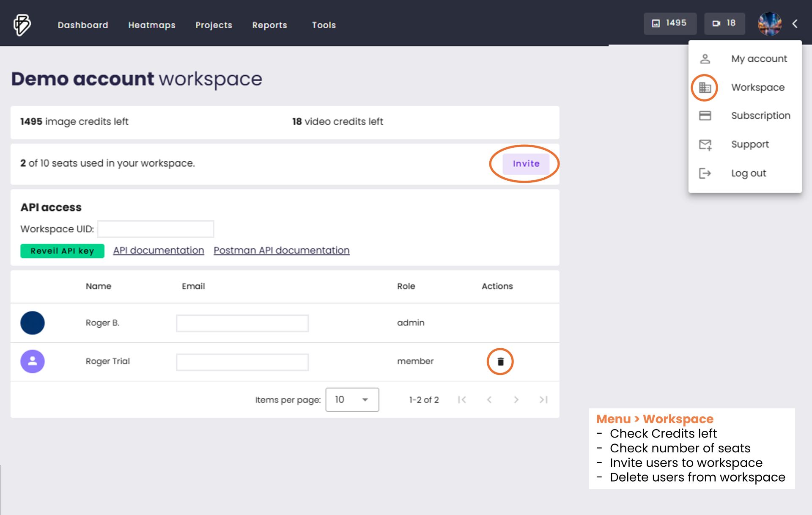The image size is (812, 515).
Task: Jump to the last page of members
Action: click(543, 399)
